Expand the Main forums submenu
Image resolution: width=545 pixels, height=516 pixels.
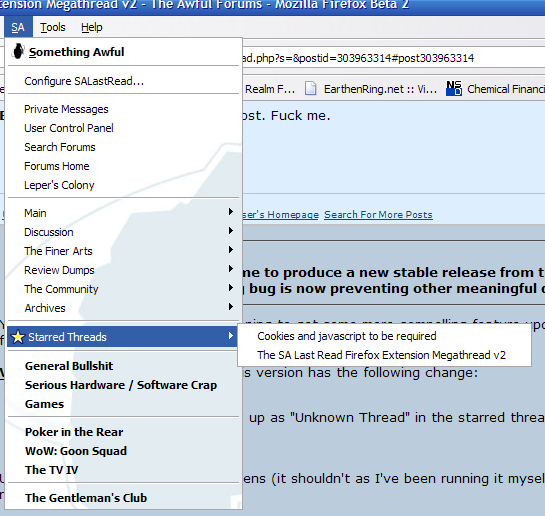point(123,213)
